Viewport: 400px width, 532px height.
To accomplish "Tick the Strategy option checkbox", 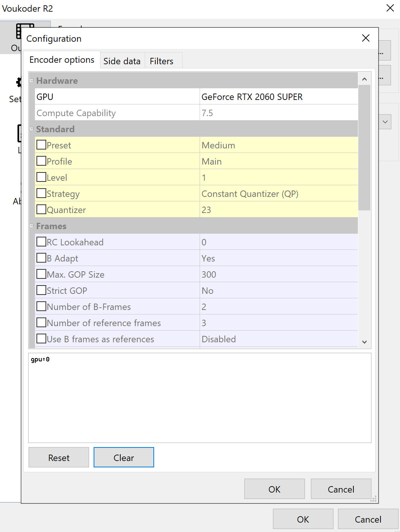I will (41, 193).
